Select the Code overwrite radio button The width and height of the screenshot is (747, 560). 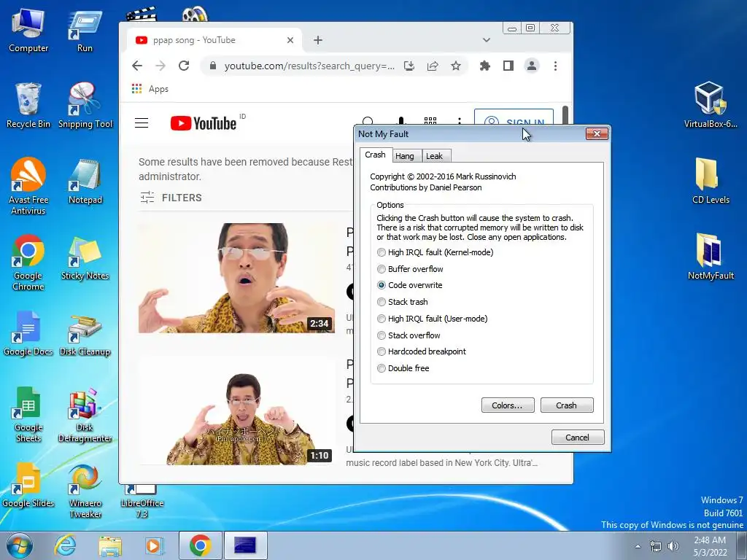[x=381, y=285]
